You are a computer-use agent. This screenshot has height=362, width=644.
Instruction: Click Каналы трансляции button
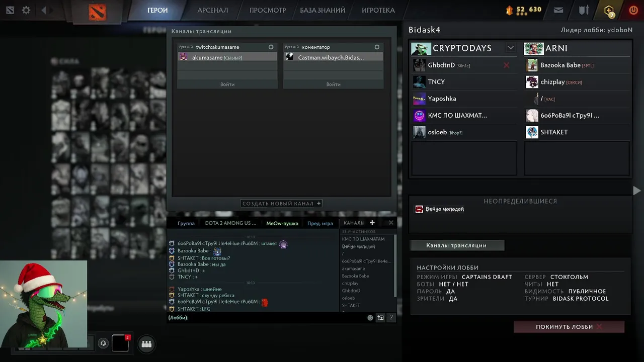tap(456, 245)
